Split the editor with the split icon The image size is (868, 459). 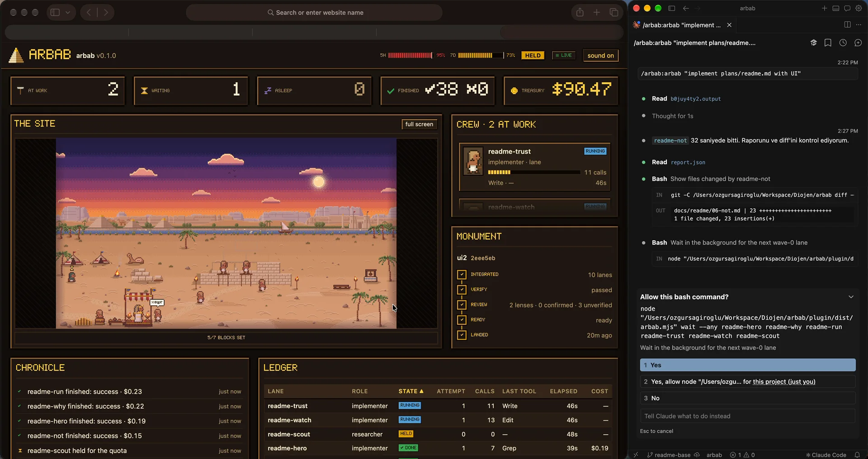(x=847, y=25)
